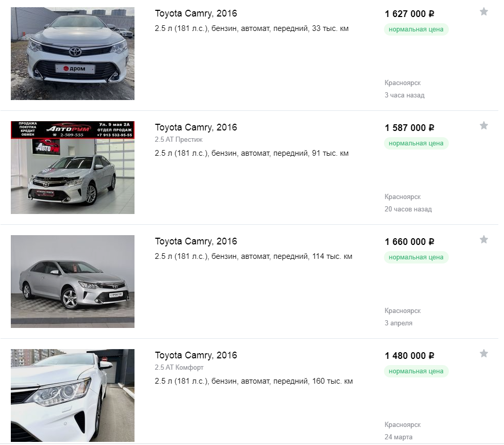504x445 pixels.
Task: Click нормальная цена badge under 1 480 000 ₽
Action: pyautogui.click(x=416, y=371)
